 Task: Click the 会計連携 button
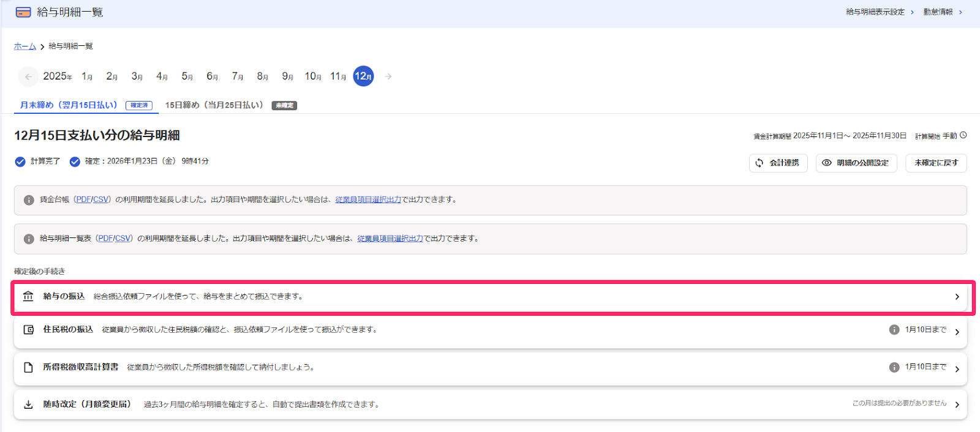[x=778, y=163]
